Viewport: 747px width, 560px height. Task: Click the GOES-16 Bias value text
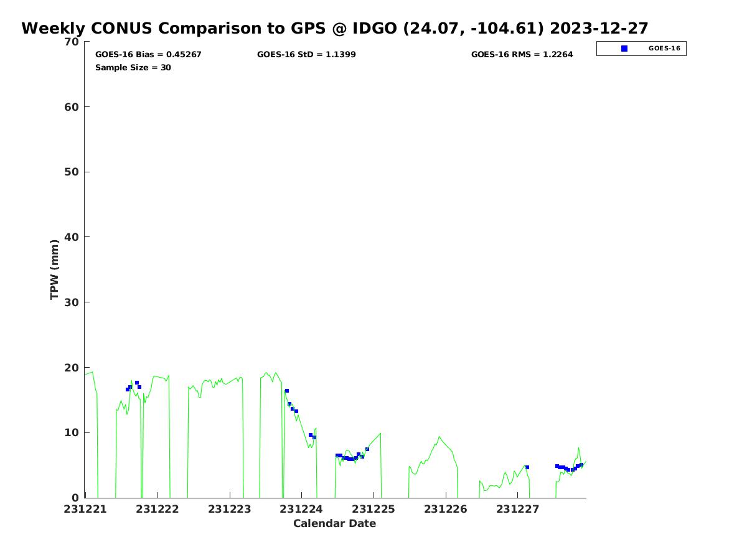coord(148,55)
